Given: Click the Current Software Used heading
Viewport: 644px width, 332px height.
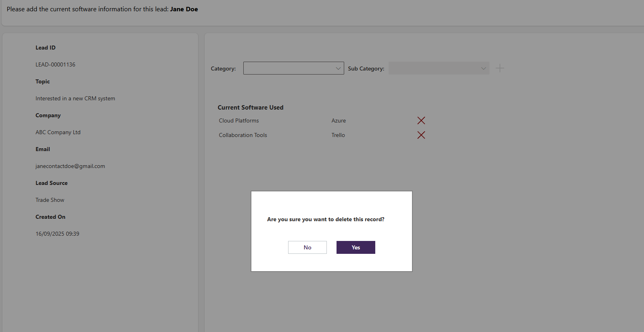Looking at the screenshot, I should click(251, 108).
